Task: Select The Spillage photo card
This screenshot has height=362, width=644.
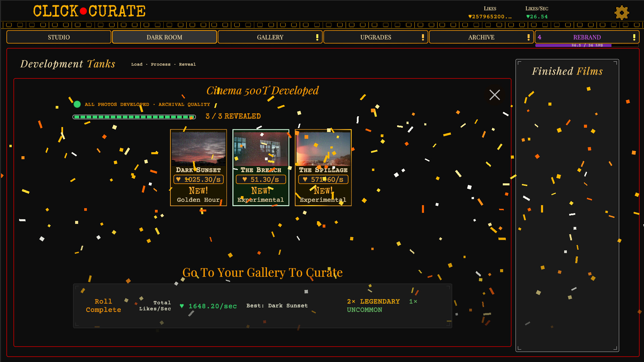Action: coord(323,168)
